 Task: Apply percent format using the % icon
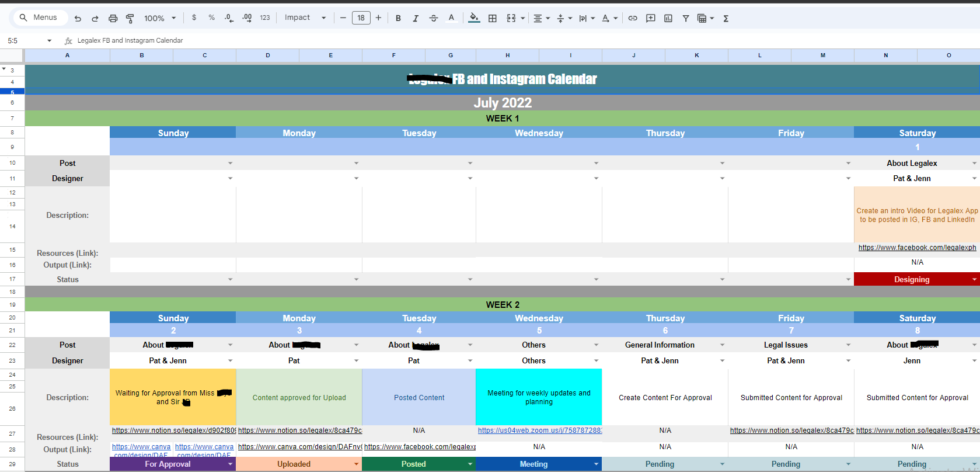tap(211, 18)
